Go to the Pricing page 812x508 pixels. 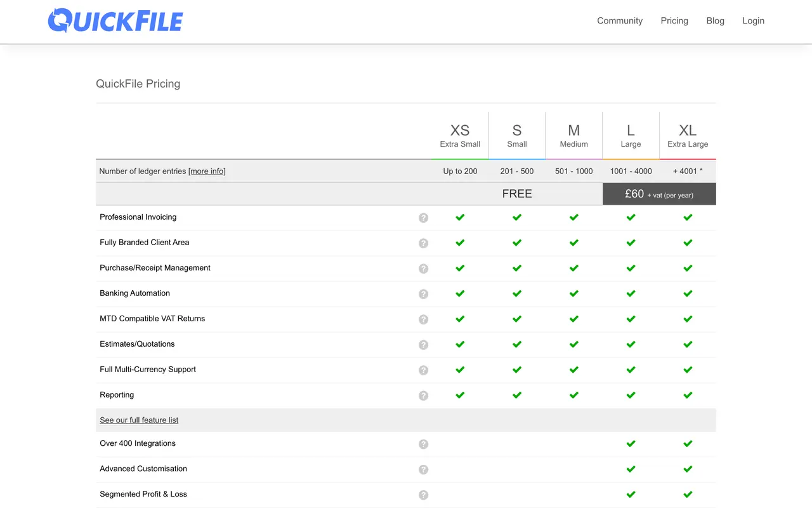674,20
